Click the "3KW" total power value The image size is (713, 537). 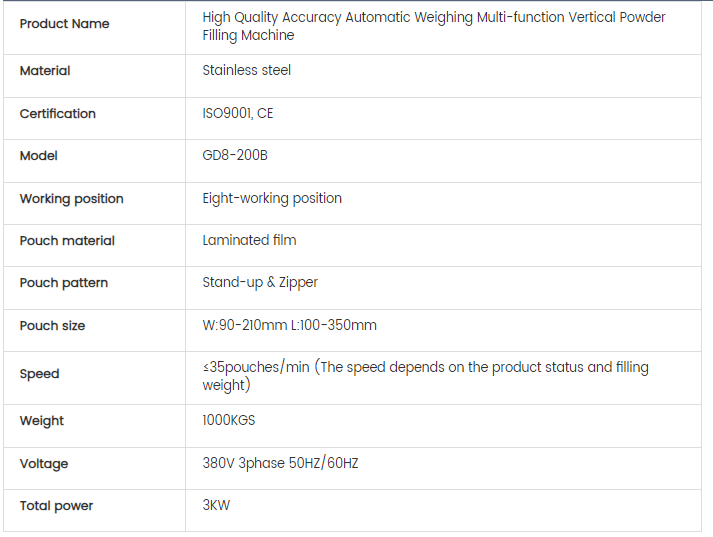tap(216, 506)
